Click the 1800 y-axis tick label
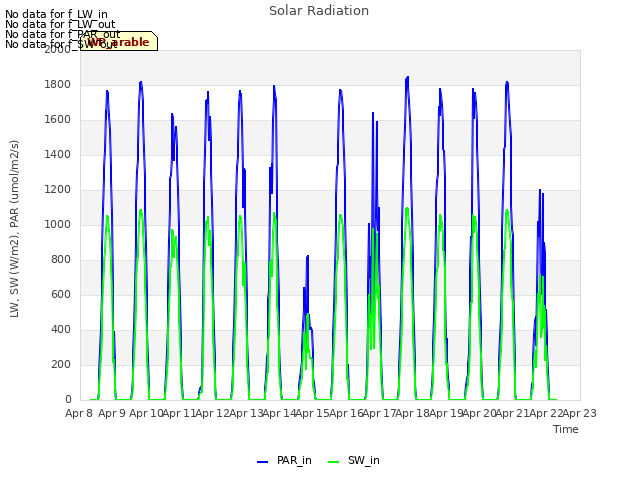The height and width of the screenshot is (480, 640). [58, 84]
